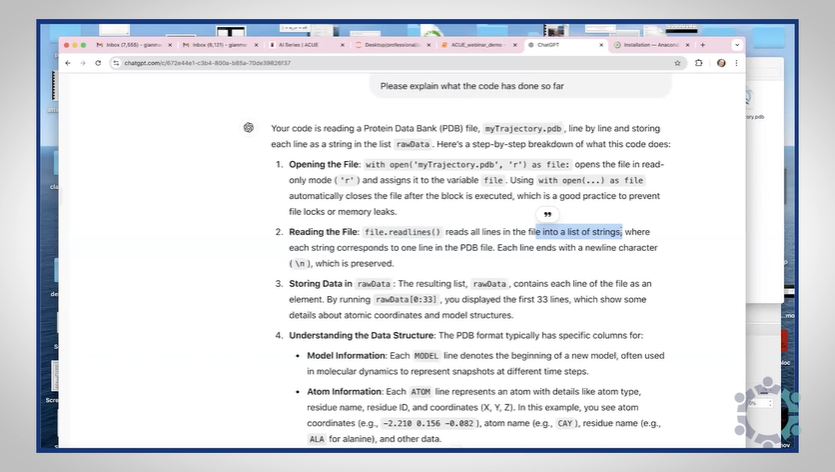Click the 'Atom Information' bullet label

(x=344, y=392)
